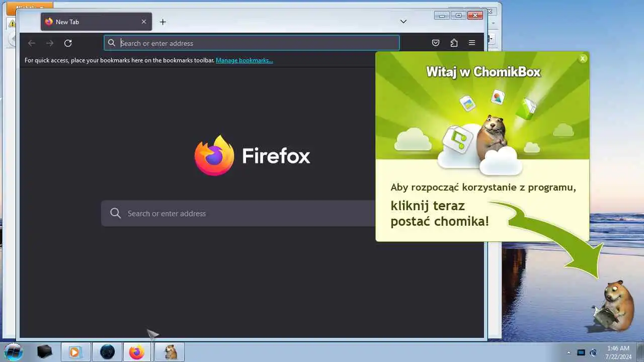Click the Firefox forward arrow button
Image resolution: width=644 pixels, height=362 pixels.
tap(49, 43)
